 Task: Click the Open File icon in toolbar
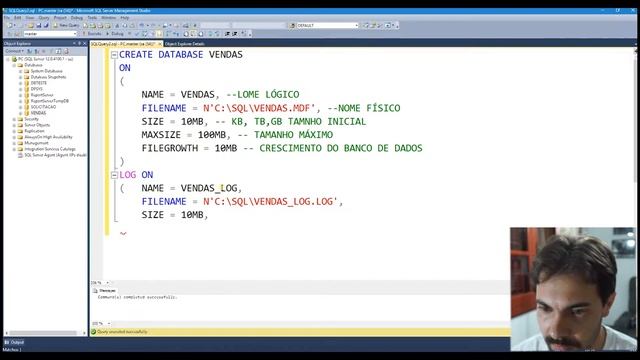tap(31, 25)
